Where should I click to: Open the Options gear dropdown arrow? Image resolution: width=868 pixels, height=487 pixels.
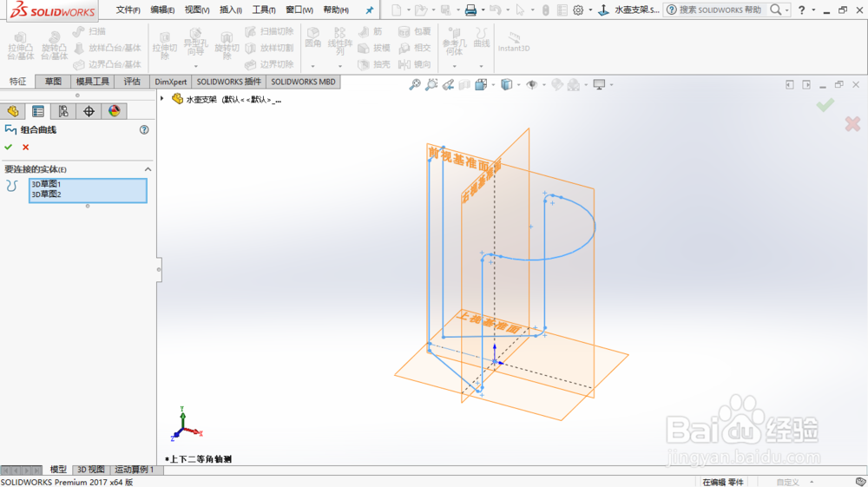590,10
